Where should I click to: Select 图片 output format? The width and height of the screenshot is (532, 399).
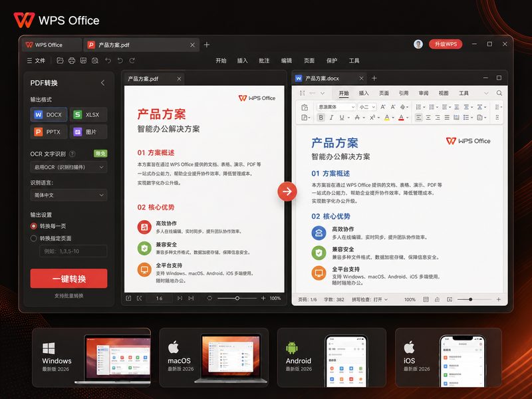point(88,132)
